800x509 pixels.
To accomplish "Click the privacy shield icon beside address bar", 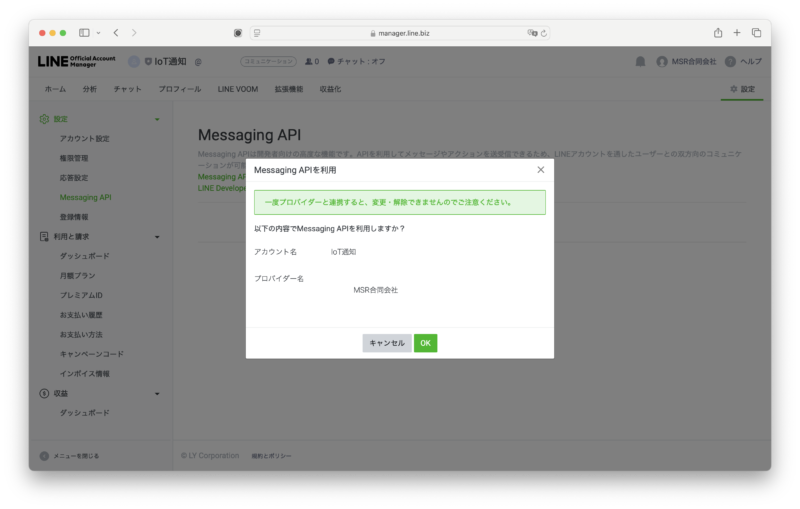I will pos(238,33).
